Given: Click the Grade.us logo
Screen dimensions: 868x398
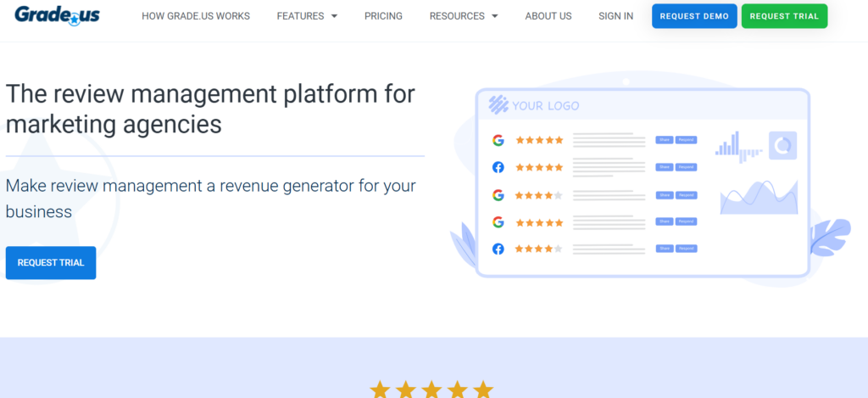Looking at the screenshot, I should (x=57, y=15).
